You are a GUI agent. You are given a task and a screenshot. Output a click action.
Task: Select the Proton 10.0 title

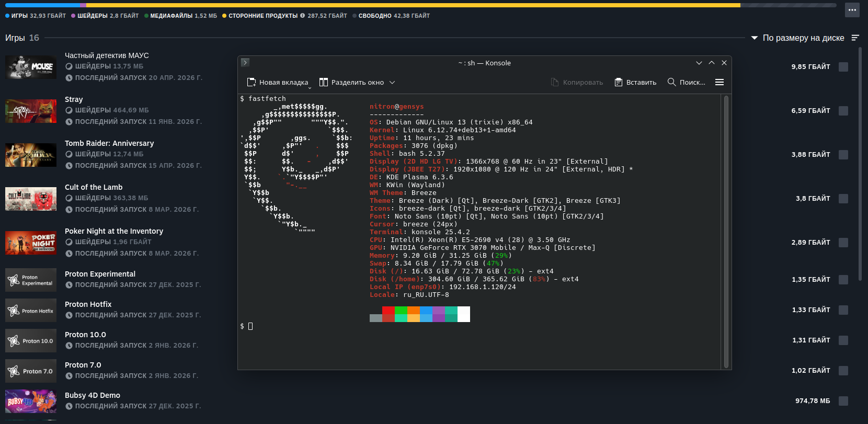[x=85, y=335]
